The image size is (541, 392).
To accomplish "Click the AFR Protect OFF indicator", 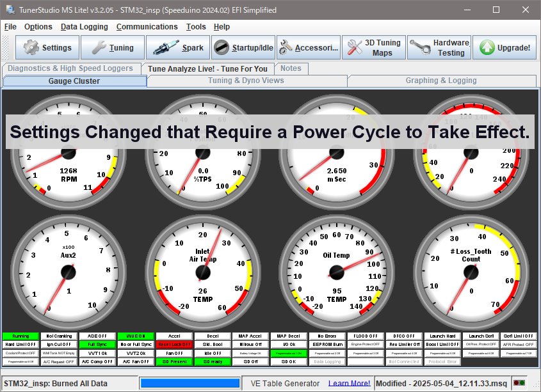I will coord(518,344).
